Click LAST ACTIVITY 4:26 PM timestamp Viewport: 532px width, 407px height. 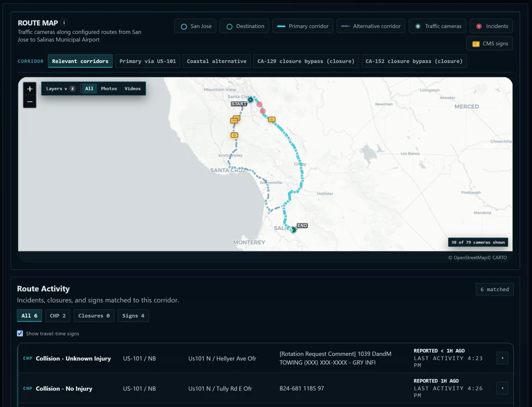coord(448,391)
